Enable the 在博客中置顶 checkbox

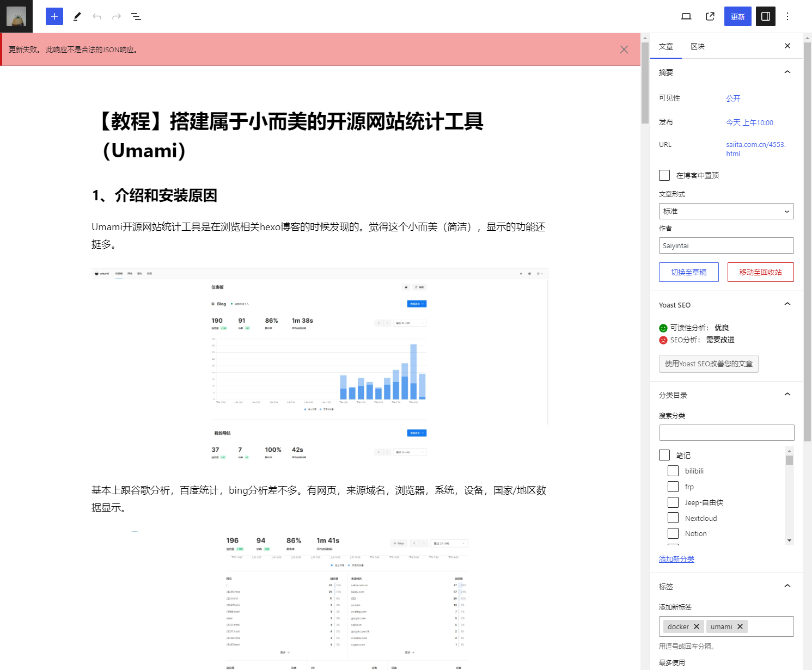(x=664, y=175)
